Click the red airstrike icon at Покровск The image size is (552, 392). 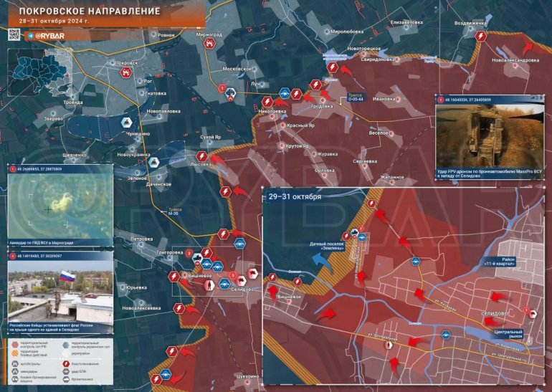[x=126, y=72]
